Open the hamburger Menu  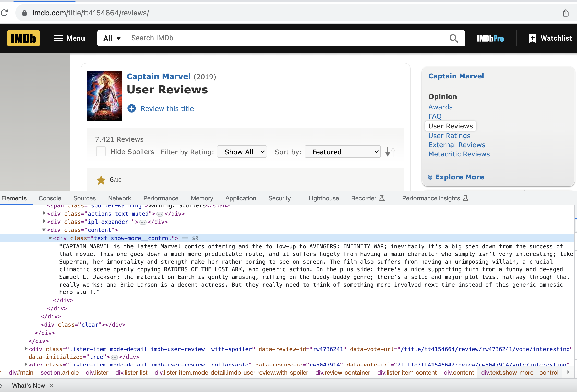point(69,38)
